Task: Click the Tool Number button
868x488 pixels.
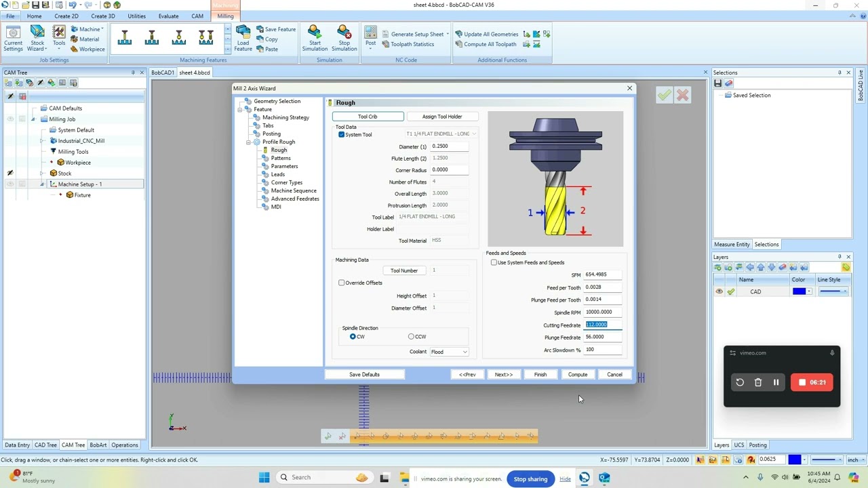Action: (404, 270)
